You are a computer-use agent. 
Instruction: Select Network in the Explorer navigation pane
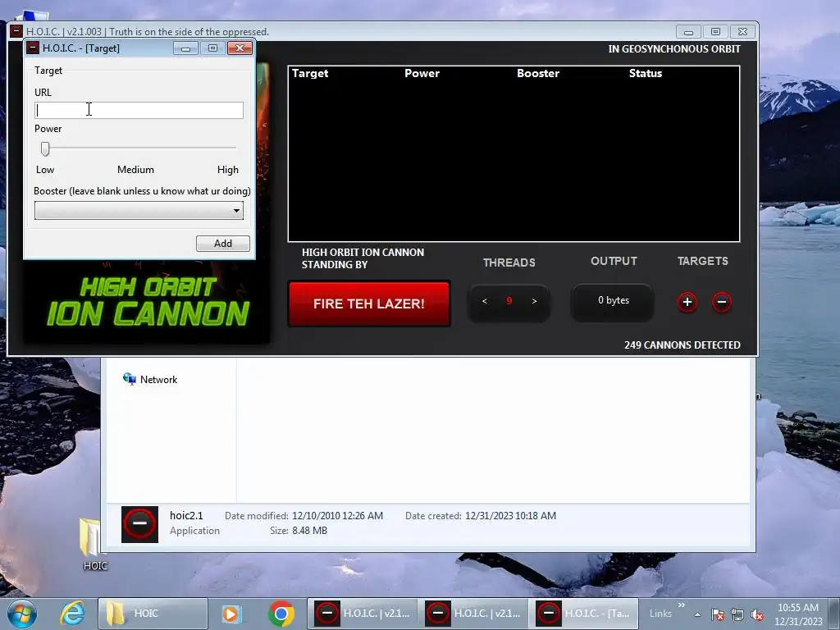[x=149, y=379]
